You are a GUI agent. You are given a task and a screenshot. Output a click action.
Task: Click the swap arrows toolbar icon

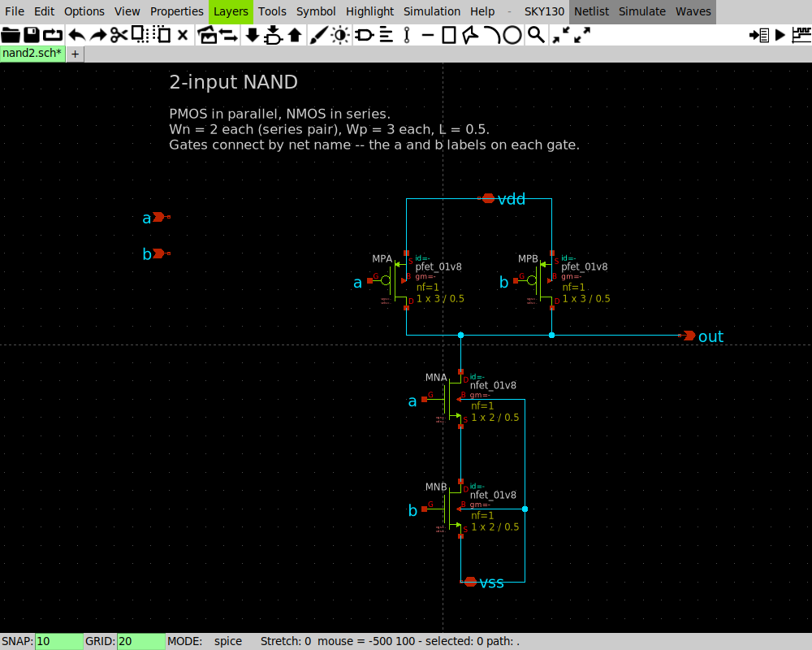pyautogui.click(x=228, y=35)
